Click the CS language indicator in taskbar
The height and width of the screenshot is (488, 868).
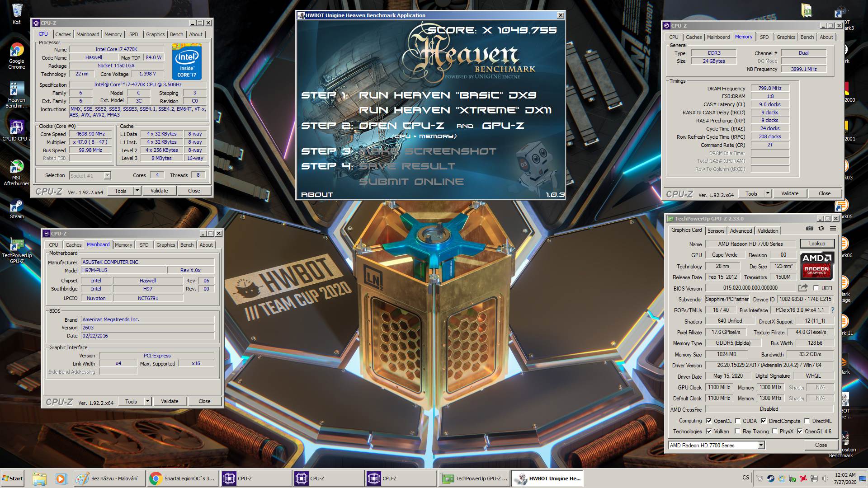click(x=745, y=478)
